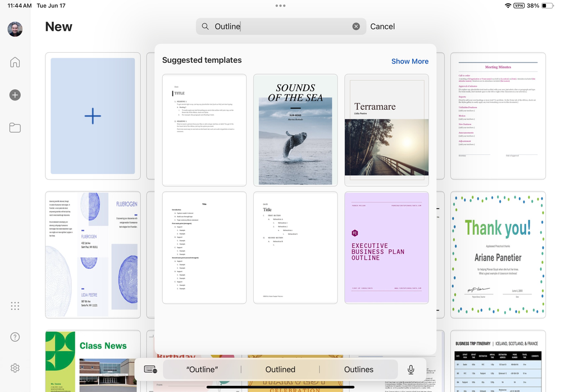Clear the search field text
The height and width of the screenshot is (392, 561).
tap(356, 26)
